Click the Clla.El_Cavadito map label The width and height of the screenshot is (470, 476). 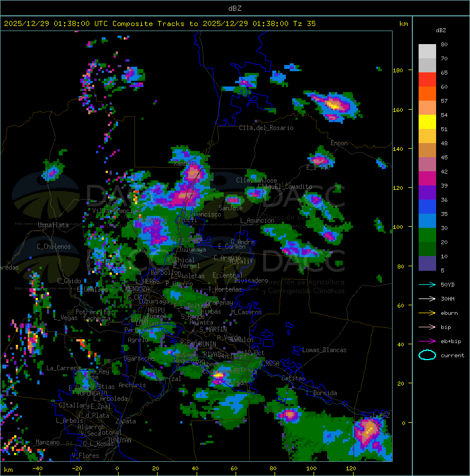pos(285,187)
